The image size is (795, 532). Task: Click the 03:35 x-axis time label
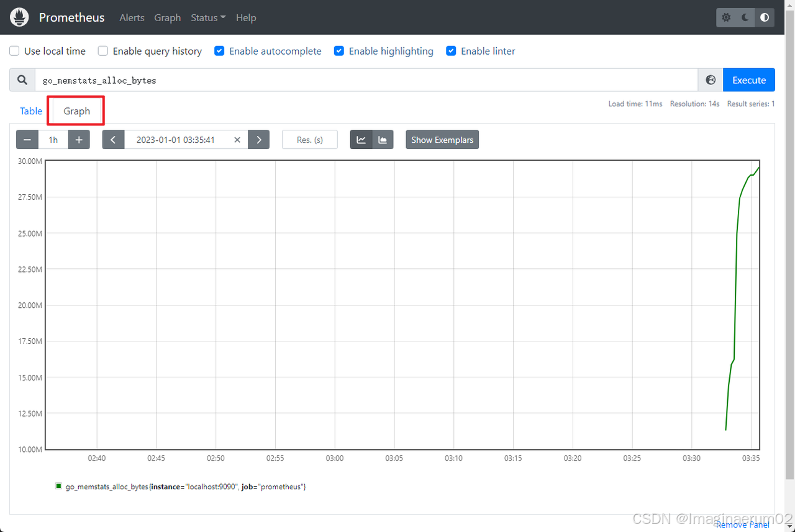pyautogui.click(x=751, y=458)
